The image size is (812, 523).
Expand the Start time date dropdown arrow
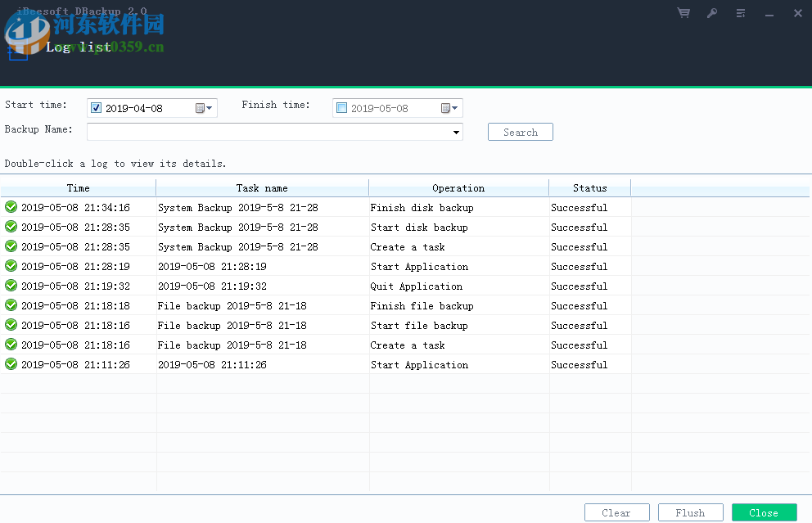coord(209,107)
